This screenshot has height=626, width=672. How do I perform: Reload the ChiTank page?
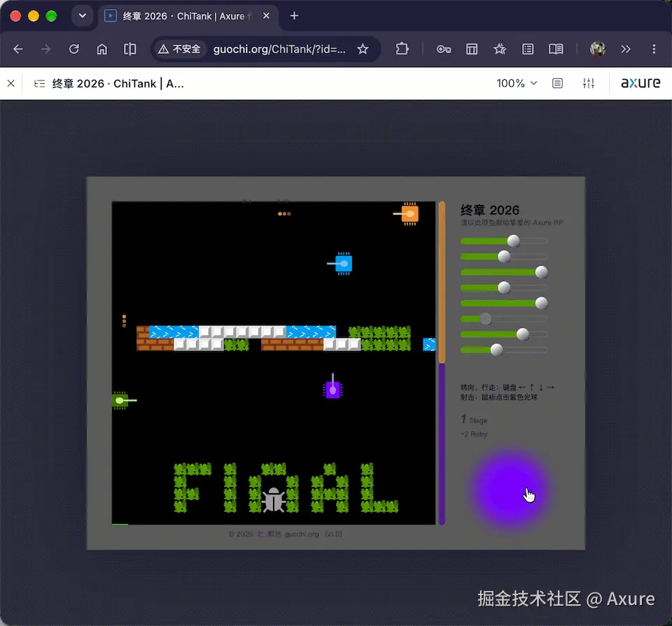click(x=74, y=49)
